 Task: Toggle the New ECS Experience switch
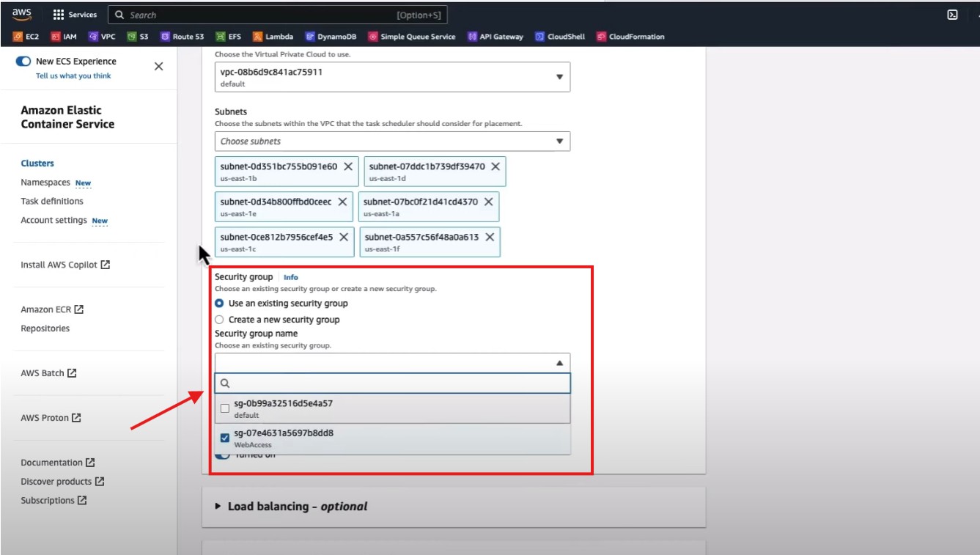[23, 62]
